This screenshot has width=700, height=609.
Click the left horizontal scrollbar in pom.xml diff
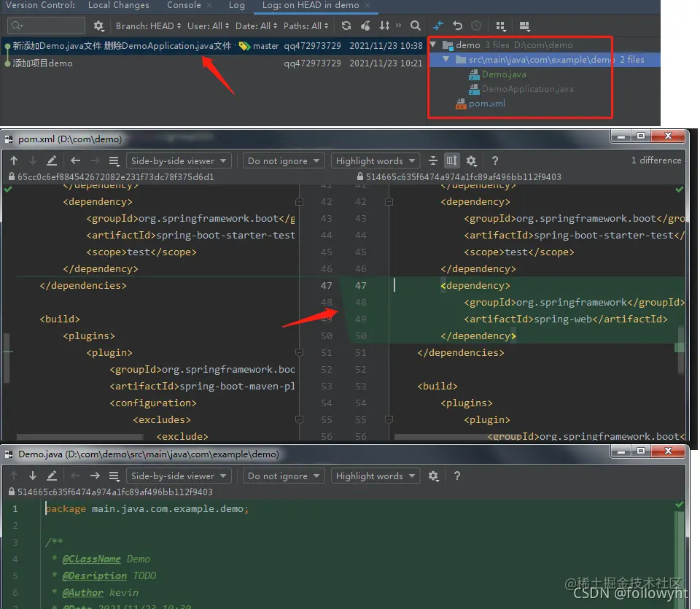tap(79, 437)
